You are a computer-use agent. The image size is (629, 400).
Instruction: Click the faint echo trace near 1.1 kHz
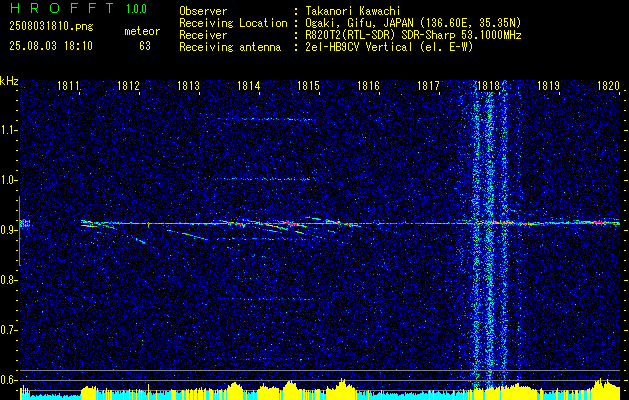coord(265,119)
